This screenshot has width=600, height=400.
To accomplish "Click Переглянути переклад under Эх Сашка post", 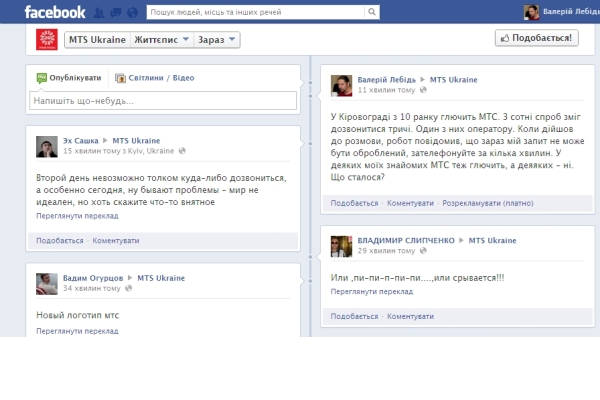I will 77,216.
